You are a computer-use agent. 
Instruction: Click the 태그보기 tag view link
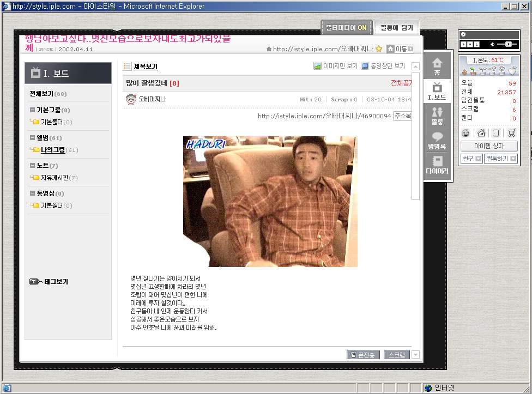point(56,282)
